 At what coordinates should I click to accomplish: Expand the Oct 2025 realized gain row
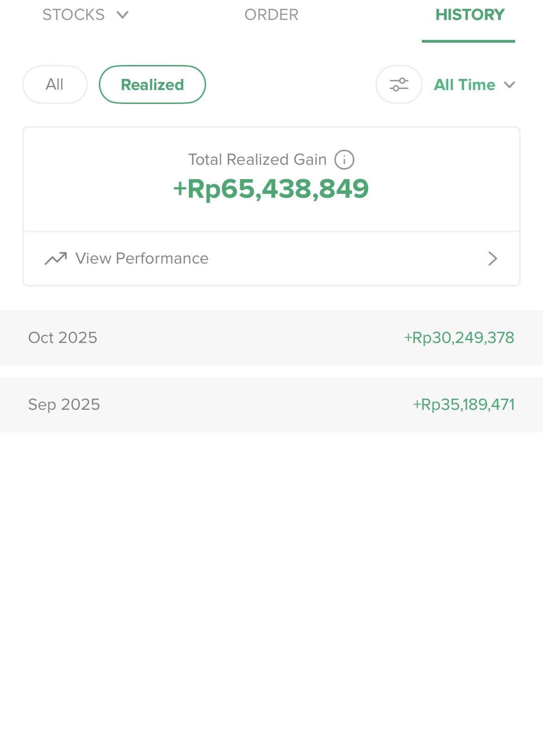[x=271, y=338]
